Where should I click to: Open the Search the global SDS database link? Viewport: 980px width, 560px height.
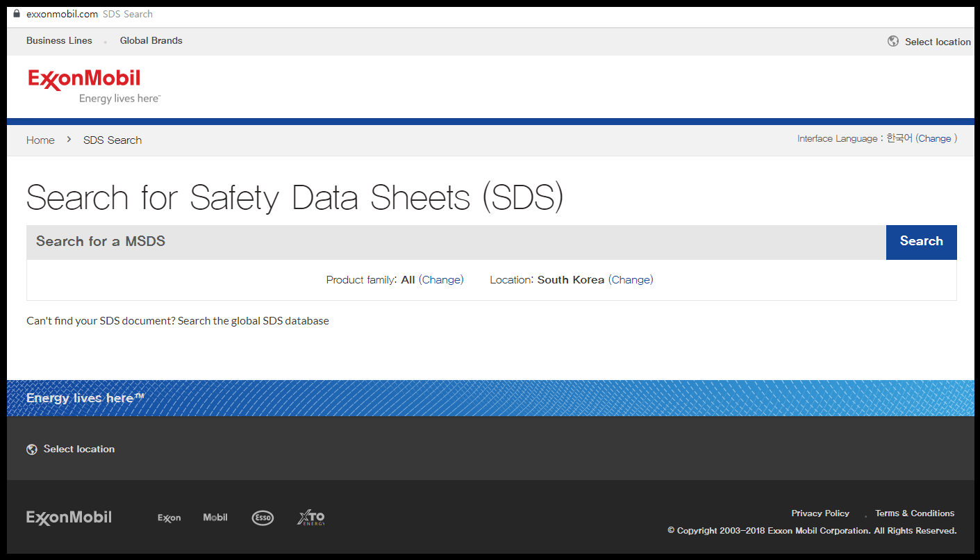click(x=254, y=321)
